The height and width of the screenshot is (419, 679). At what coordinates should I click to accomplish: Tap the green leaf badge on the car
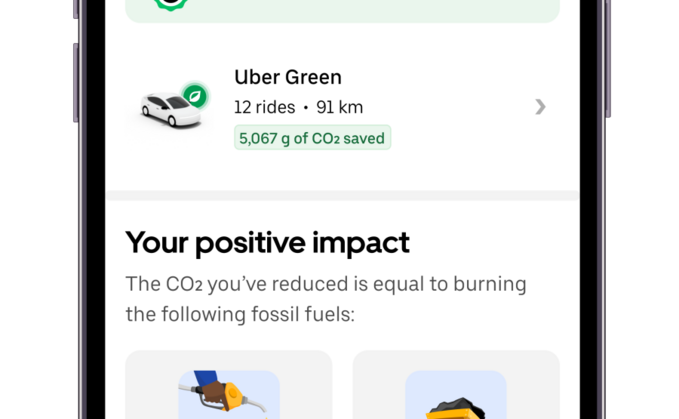pos(195,96)
